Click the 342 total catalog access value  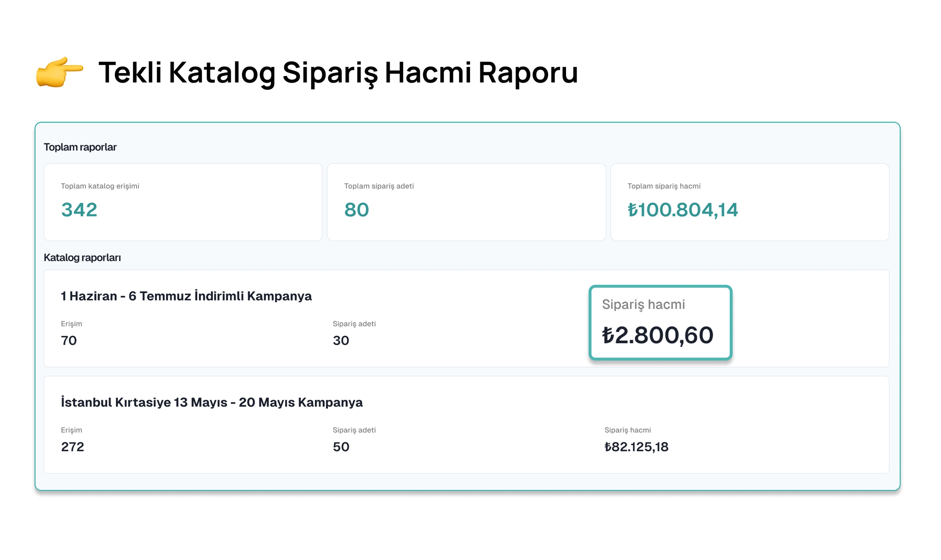click(x=79, y=210)
